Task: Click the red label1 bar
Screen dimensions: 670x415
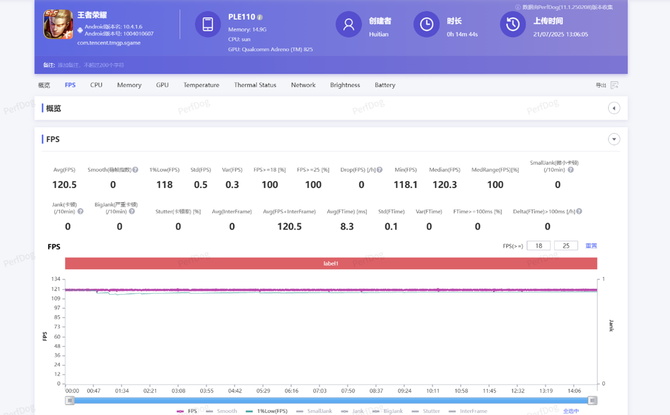Action: [x=331, y=263]
